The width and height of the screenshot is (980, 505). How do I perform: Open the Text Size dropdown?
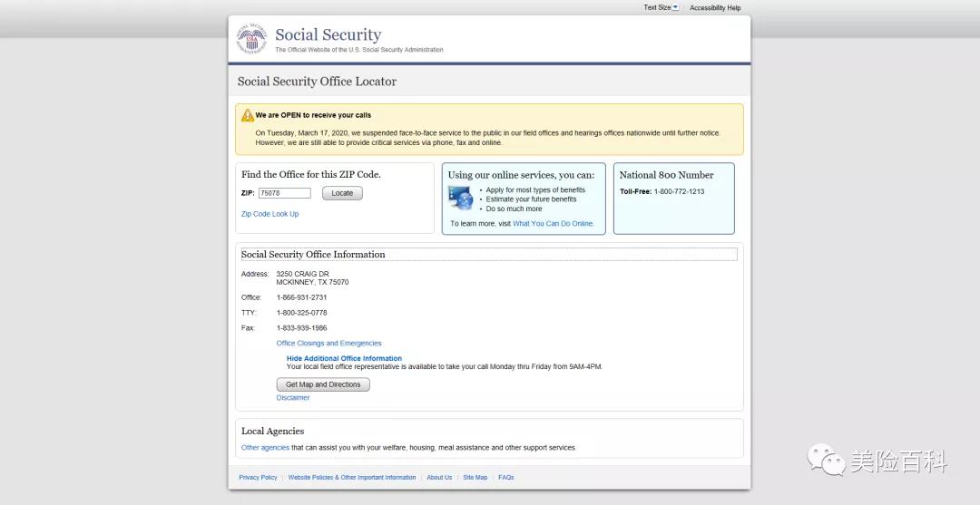(661, 7)
